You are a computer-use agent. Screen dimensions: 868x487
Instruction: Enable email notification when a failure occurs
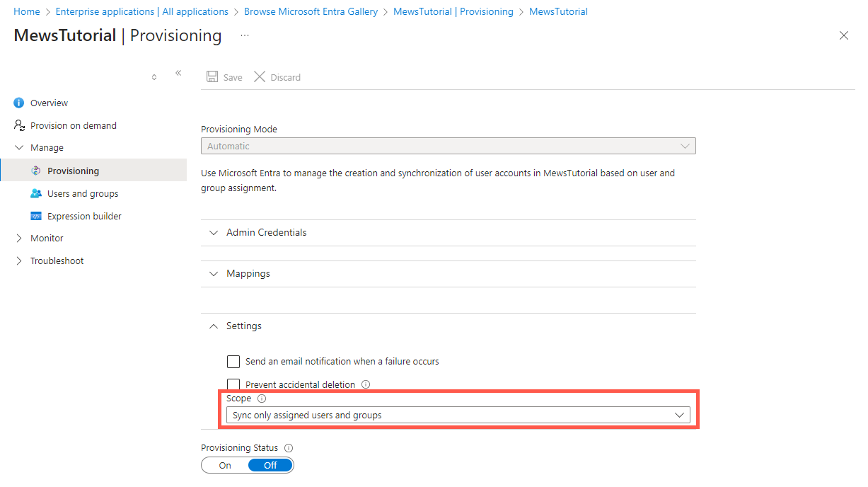(x=233, y=362)
